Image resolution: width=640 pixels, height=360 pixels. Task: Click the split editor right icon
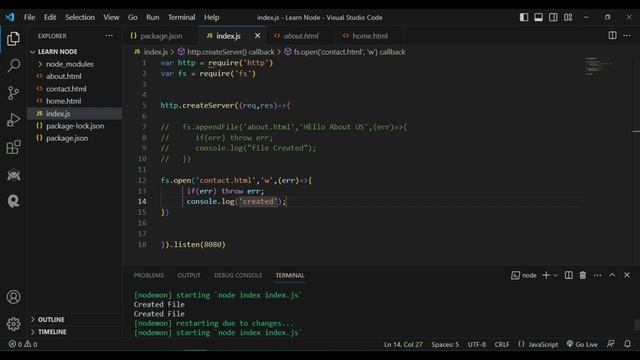click(612, 36)
